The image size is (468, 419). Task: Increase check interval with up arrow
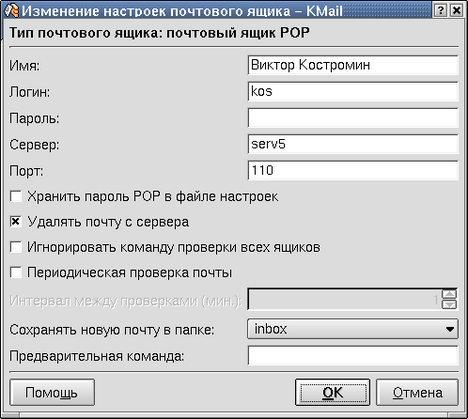(x=450, y=294)
